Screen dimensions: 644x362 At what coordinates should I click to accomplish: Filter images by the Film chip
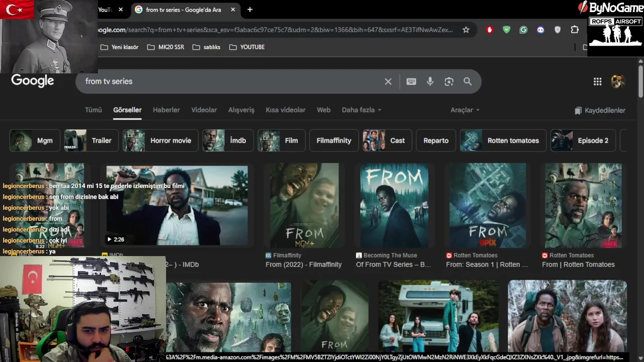281,140
